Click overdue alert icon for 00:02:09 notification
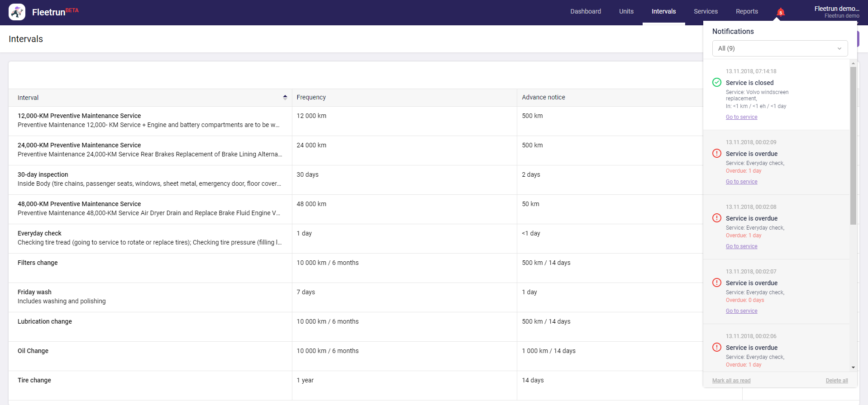The height and width of the screenshot is (405, 868). (717, 153)
